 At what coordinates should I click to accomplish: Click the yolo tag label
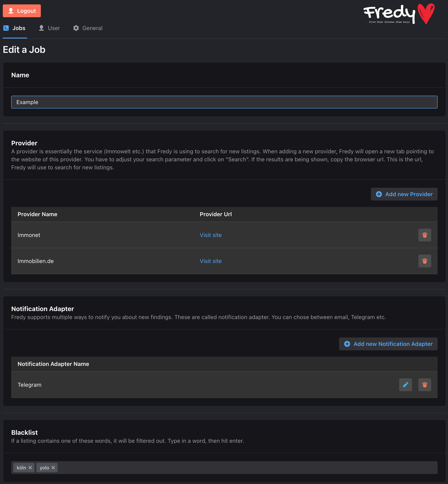coord(44,468)
